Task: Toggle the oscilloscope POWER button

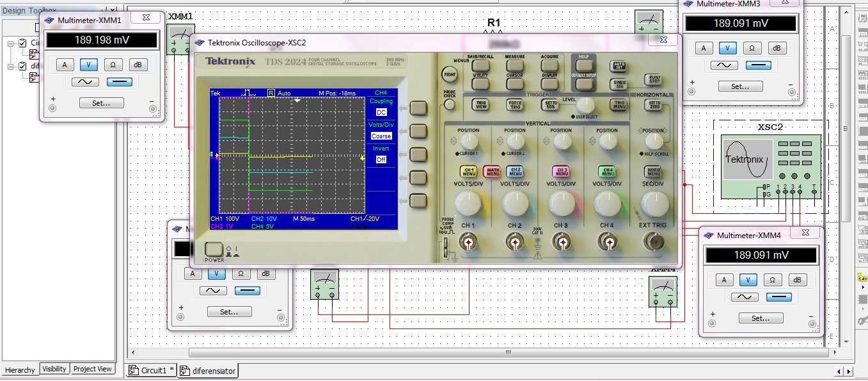Action: 214,250
